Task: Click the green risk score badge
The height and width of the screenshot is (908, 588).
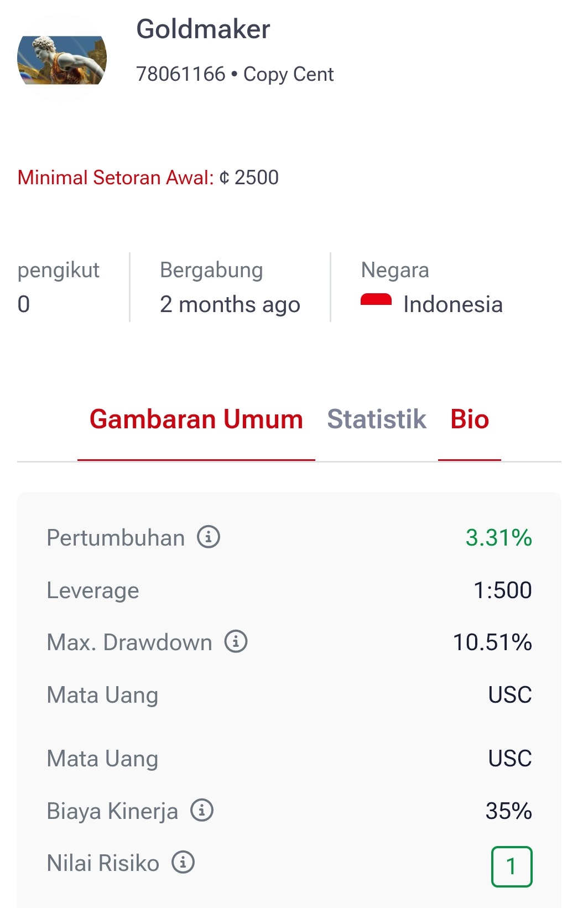Action: coord(512,867)
